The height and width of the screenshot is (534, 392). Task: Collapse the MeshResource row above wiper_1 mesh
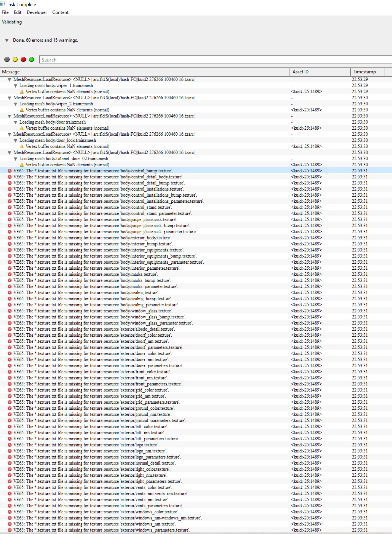9,80
